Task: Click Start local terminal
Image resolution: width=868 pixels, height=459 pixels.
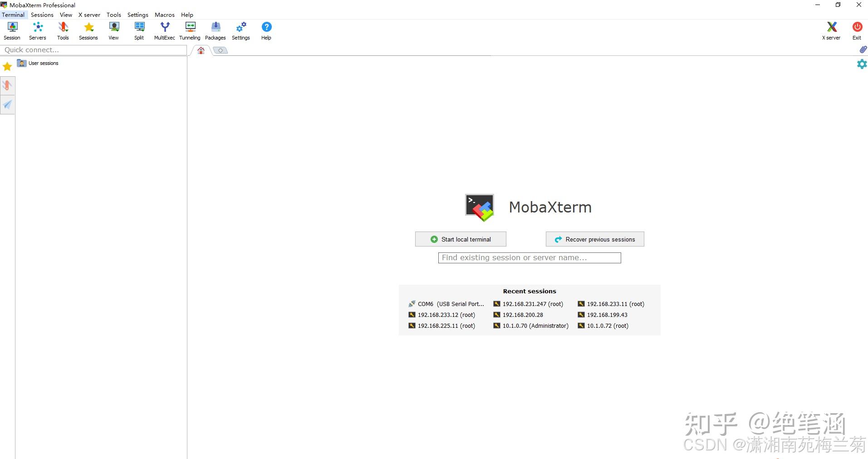Action: pos(460,239)
